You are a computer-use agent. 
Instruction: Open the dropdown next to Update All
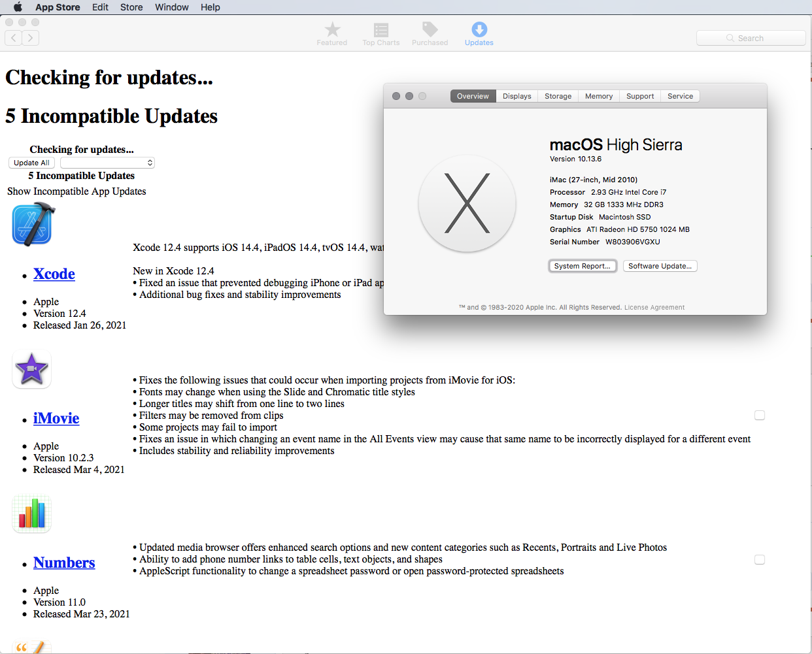point(107,163)
